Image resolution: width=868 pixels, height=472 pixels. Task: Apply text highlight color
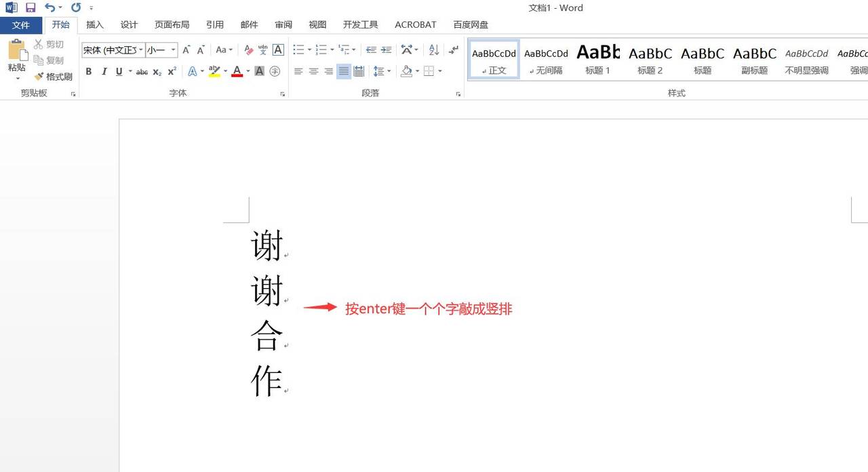click(214, 71)
